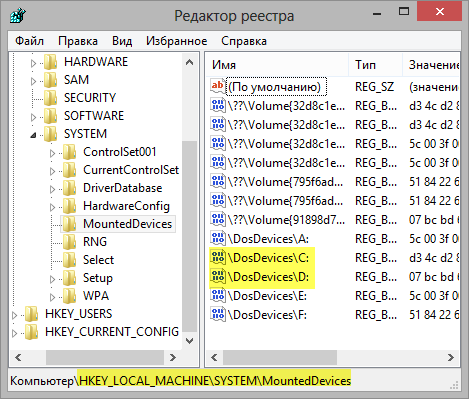Select the Setup tree key

coord(98,278)
